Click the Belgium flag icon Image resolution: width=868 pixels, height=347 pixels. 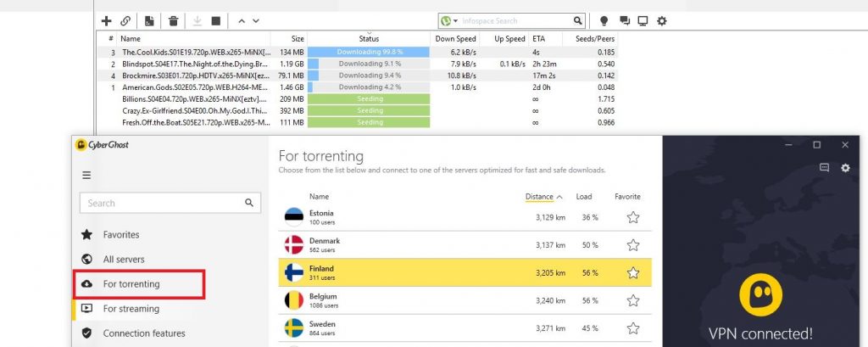(x=294, y=300)
